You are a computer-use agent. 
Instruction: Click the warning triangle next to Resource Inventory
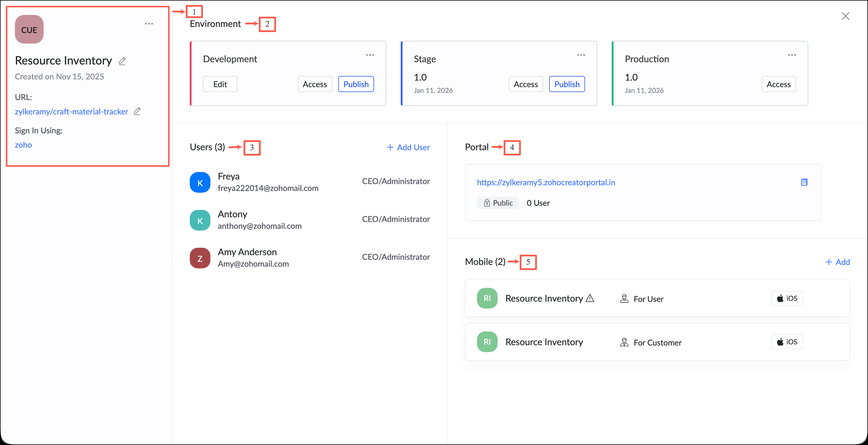(590, 298)
